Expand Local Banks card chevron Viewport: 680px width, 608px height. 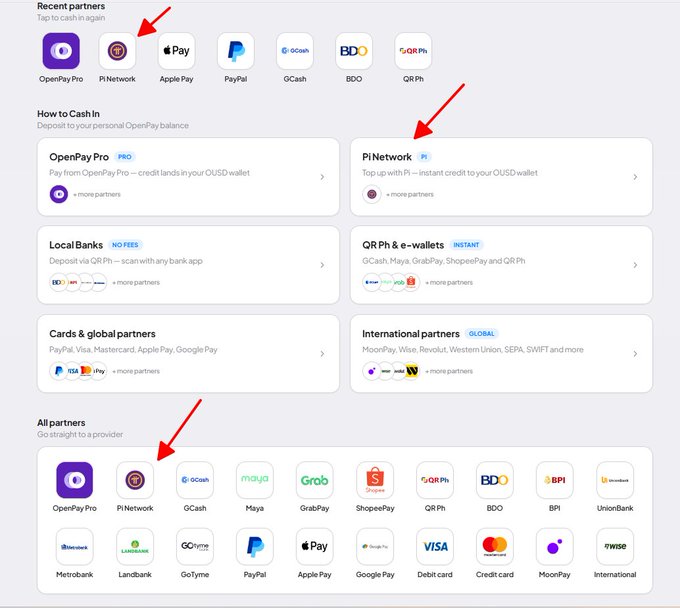(x=322, y=265)
